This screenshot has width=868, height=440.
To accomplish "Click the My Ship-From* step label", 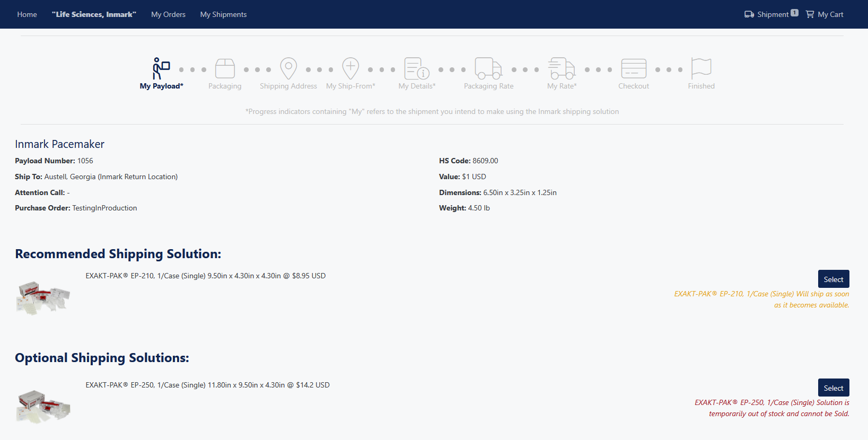I will [x=350, y=86].
